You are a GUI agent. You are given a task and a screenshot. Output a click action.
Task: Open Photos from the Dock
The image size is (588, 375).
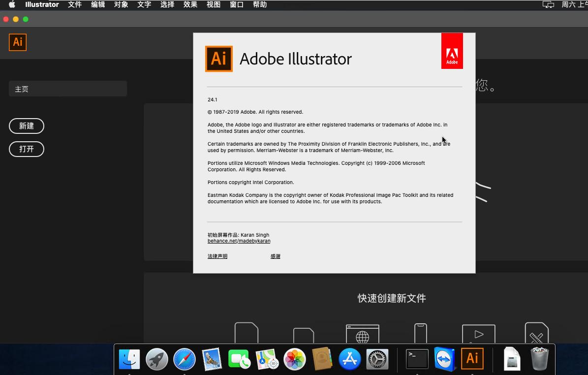coord(294,359)
